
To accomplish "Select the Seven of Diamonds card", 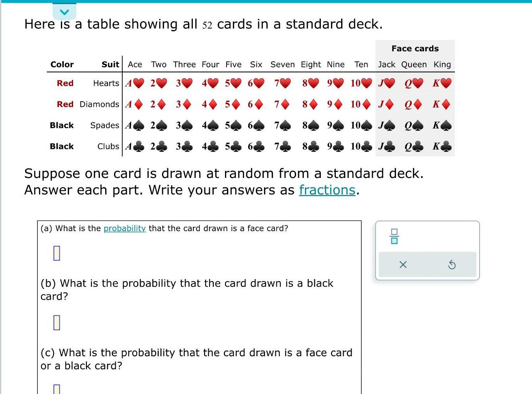I will [283, 104].
